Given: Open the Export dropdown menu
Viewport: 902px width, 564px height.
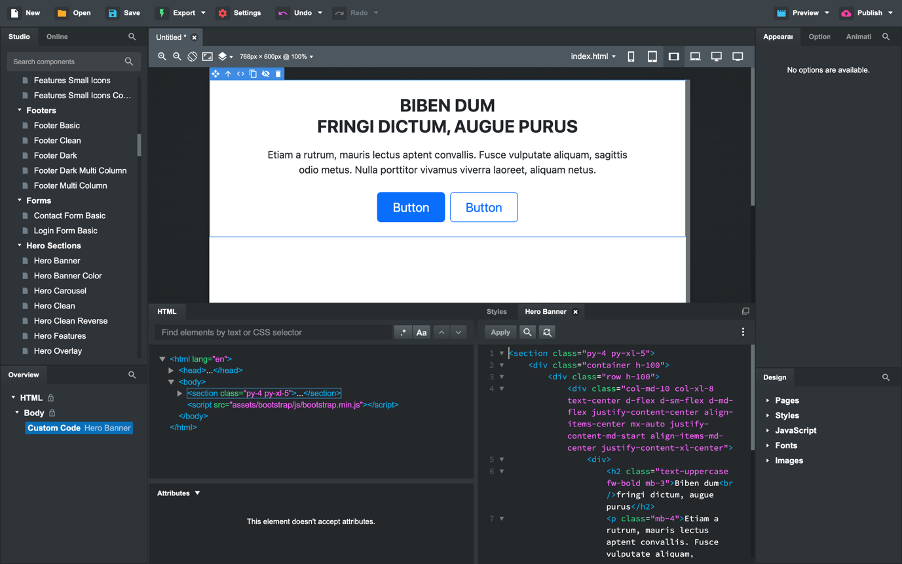Looking at the screenshot, I should [x=183, y=13].
